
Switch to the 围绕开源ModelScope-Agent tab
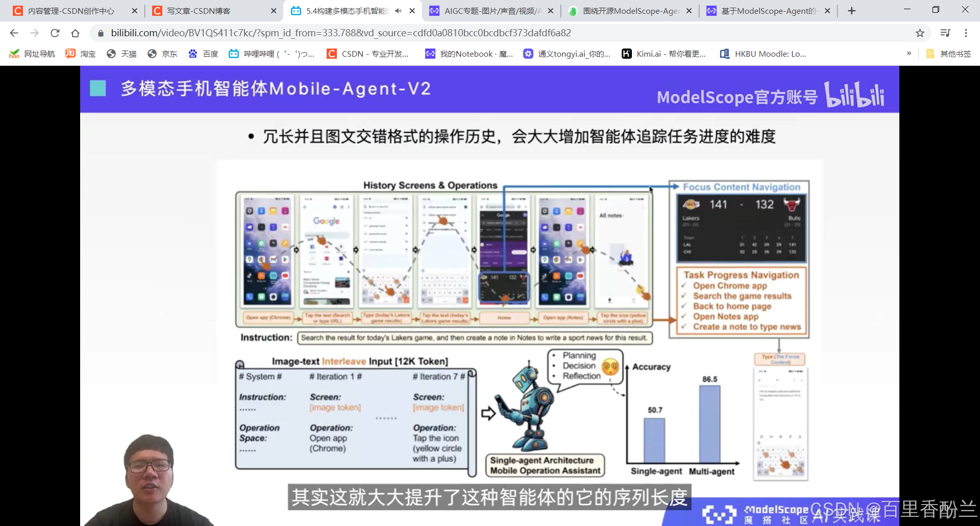(630, 11)
